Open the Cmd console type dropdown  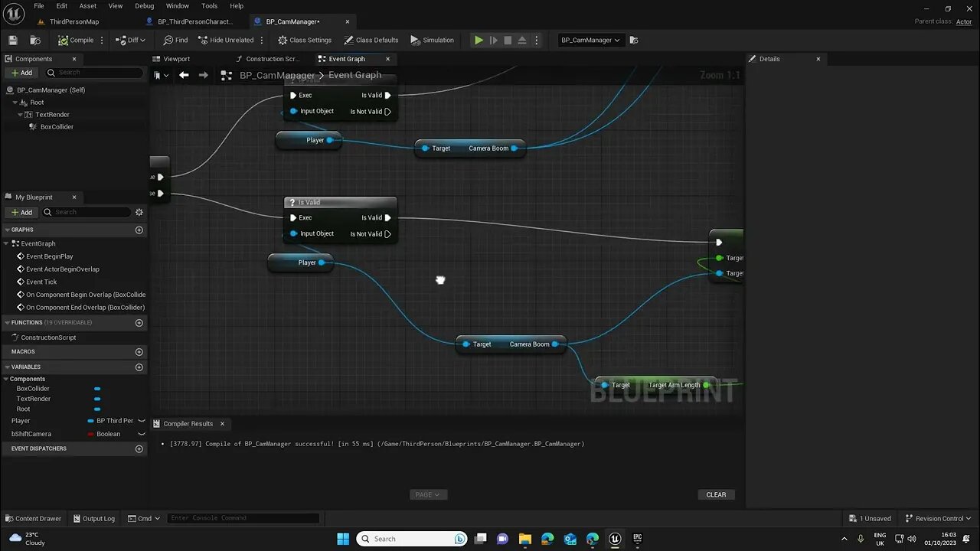pos(144,518)
